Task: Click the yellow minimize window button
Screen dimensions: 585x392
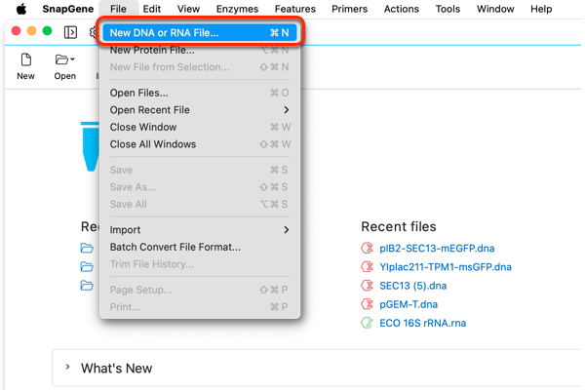Action: tap(32, 31)
